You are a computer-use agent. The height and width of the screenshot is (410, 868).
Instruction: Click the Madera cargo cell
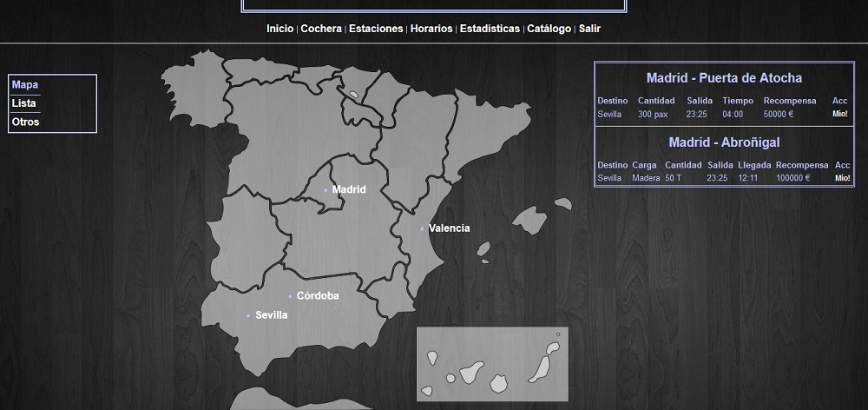(646, 178)
